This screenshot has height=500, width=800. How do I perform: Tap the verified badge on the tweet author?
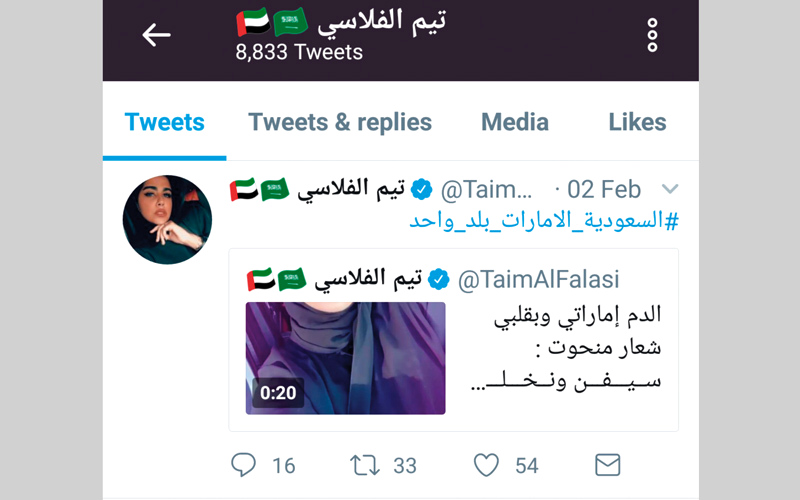pos(422,188)
